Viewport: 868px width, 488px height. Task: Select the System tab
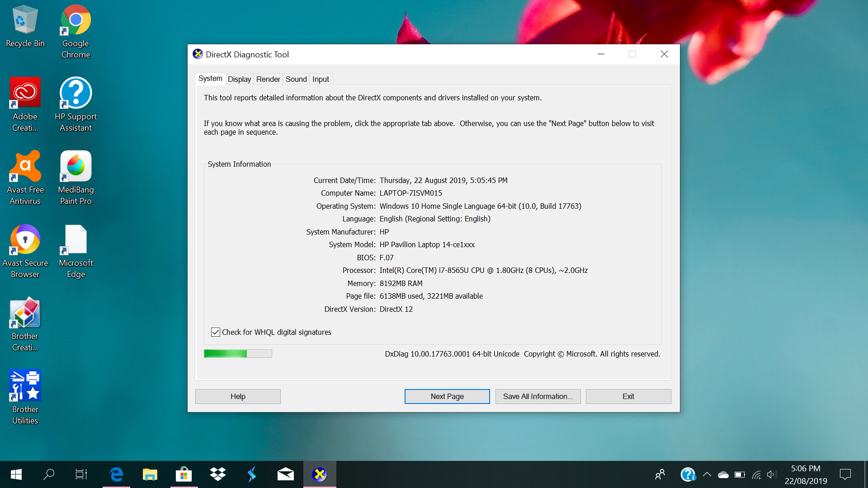click(x=210, y=79)
